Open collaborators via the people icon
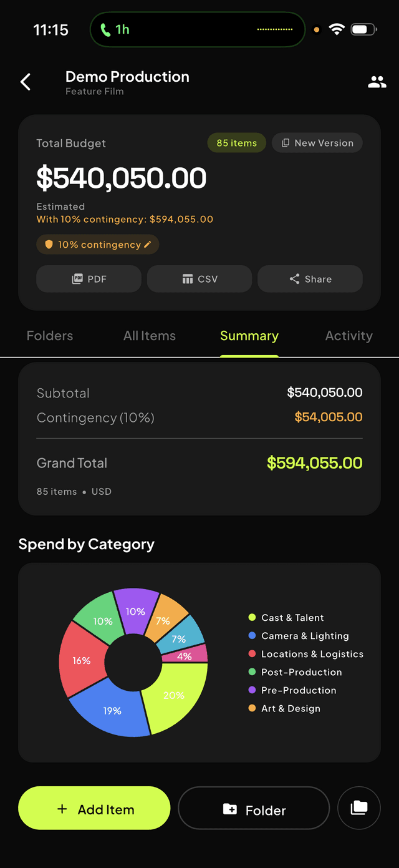Viewport: 399px width, 868px height. coord(377,82)
